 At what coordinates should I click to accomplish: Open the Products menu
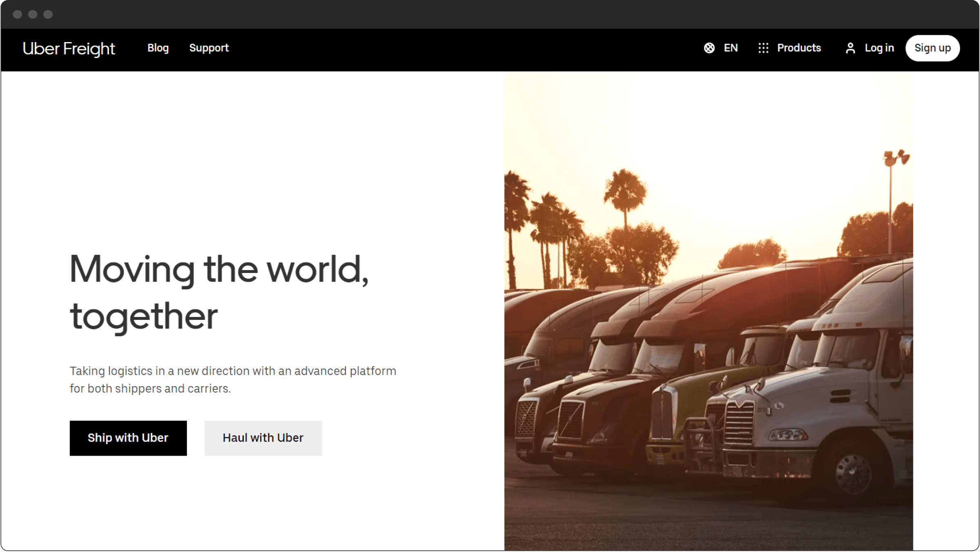tap(799, 48)
